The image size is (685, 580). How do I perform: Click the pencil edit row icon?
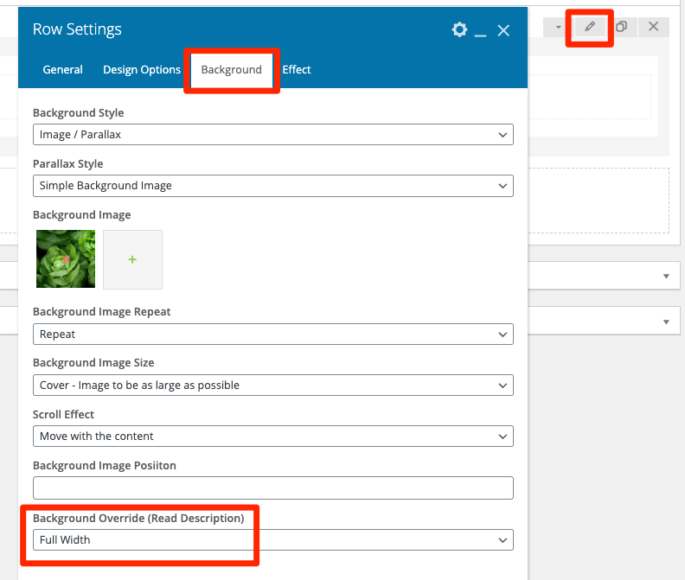[x=590, y=27]
